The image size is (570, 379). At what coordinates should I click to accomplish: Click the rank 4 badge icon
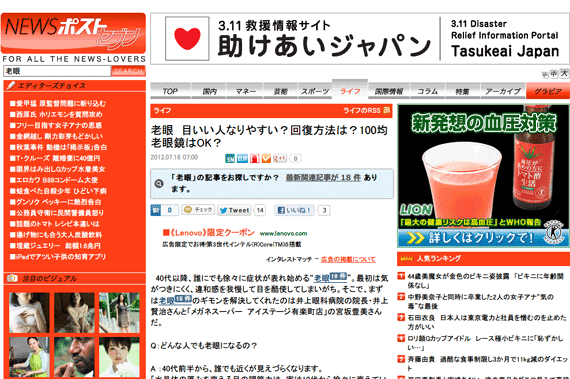click(401, 338)
